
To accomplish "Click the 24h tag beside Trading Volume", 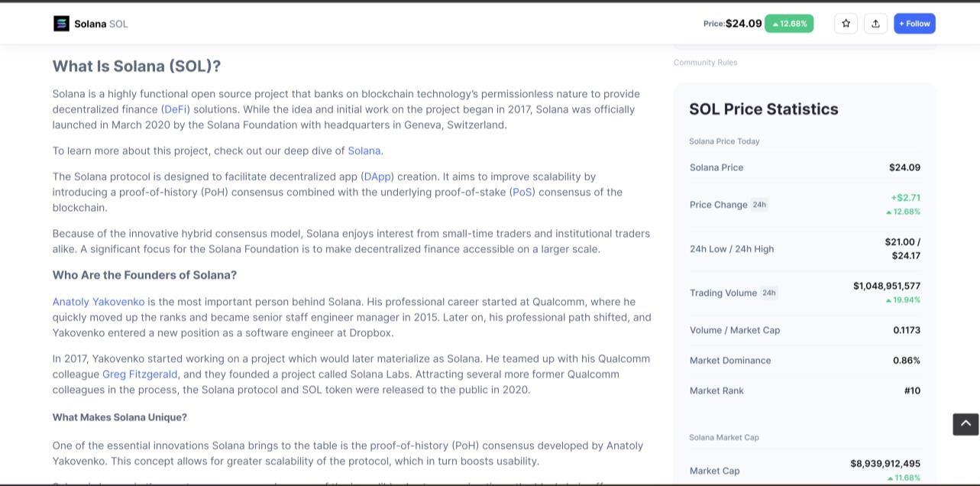I will pos(768,293).
